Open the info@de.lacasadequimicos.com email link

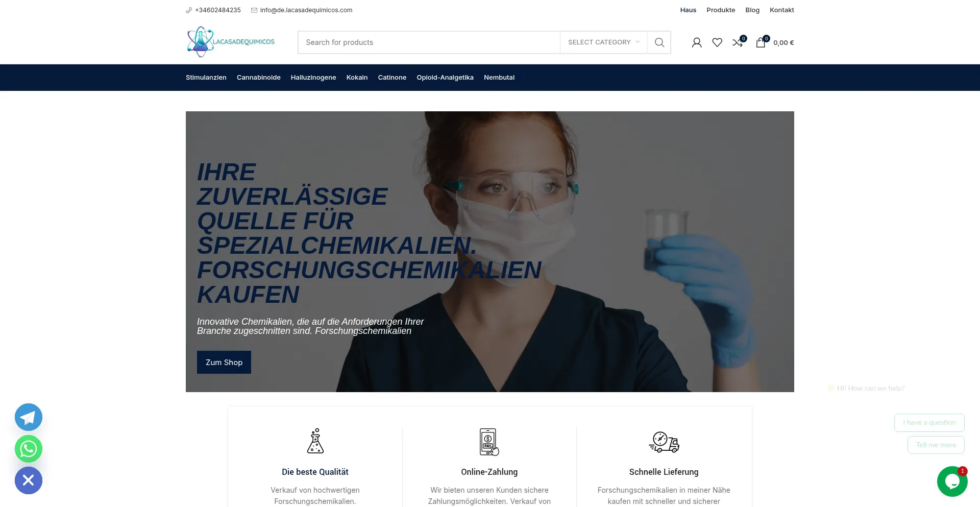[x=306, y=10]
